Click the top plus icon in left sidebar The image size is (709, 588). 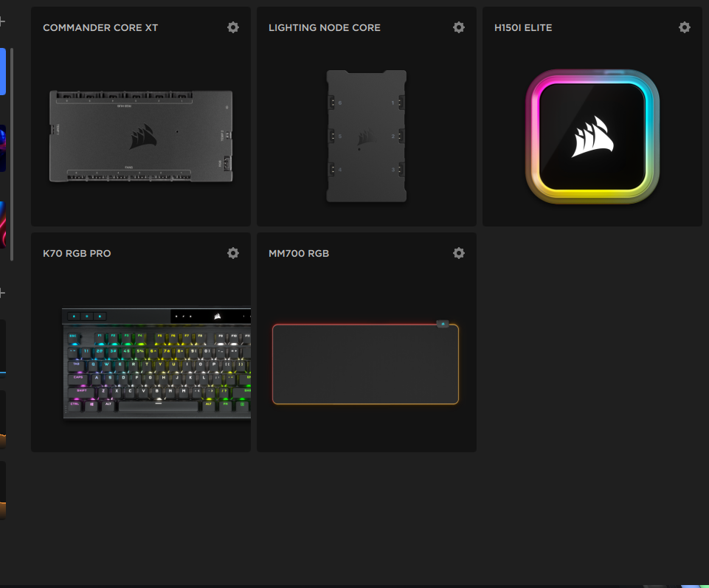[2, 21]
